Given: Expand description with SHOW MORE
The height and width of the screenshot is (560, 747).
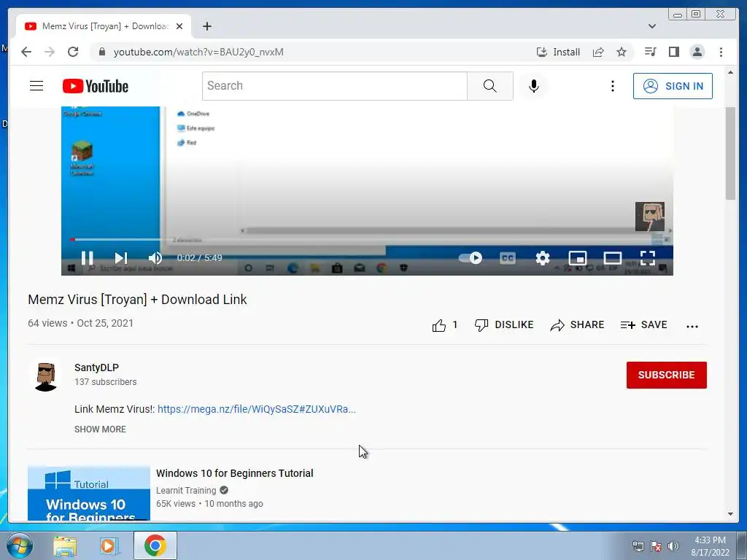Looking at the screenshot, I should pyautogui.click(x=100, y=429).
